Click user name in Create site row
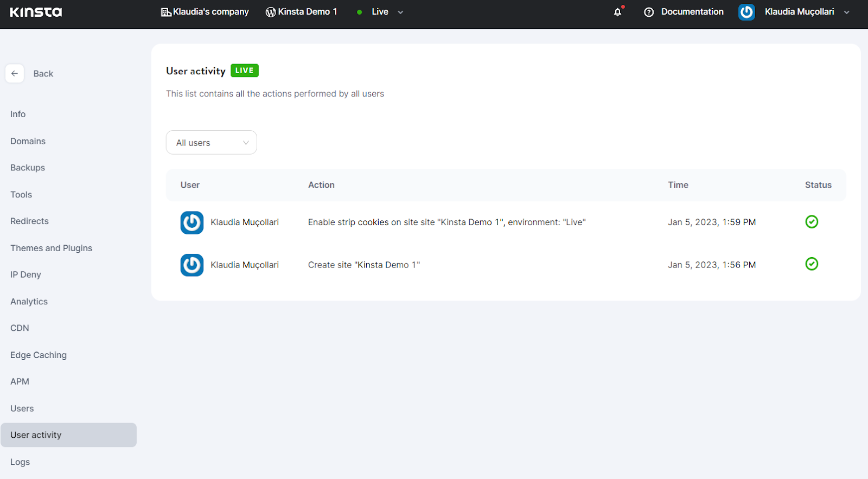The image size is (868, 479). (x=245, y=265)
